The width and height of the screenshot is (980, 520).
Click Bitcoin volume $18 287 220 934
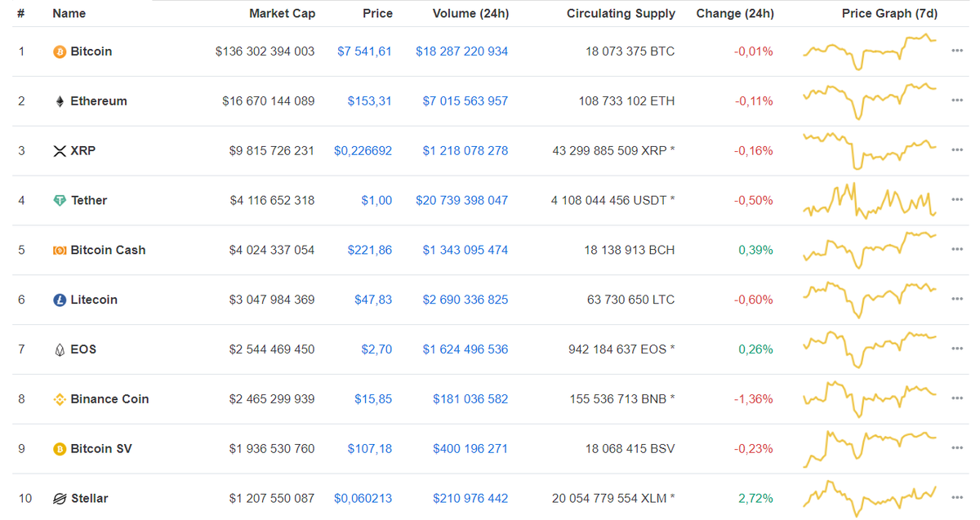(x=461, y=51)
